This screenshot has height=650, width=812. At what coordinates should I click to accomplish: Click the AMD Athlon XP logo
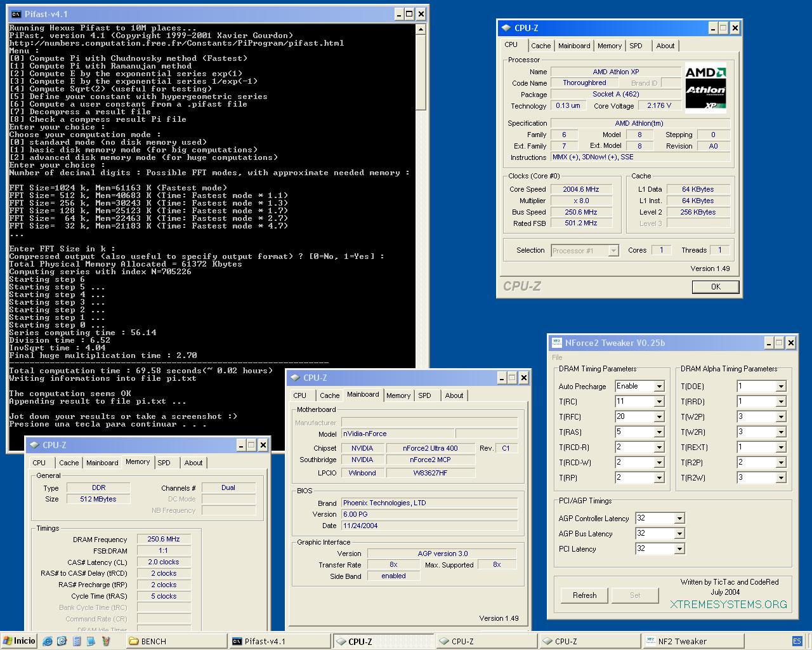coord(705,88)
